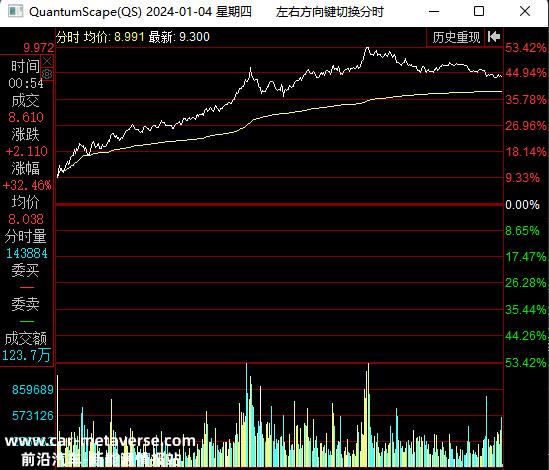
Task: Select the 均价: 8.991 readout
Action: pyautogui.click(x=114, y=37)
